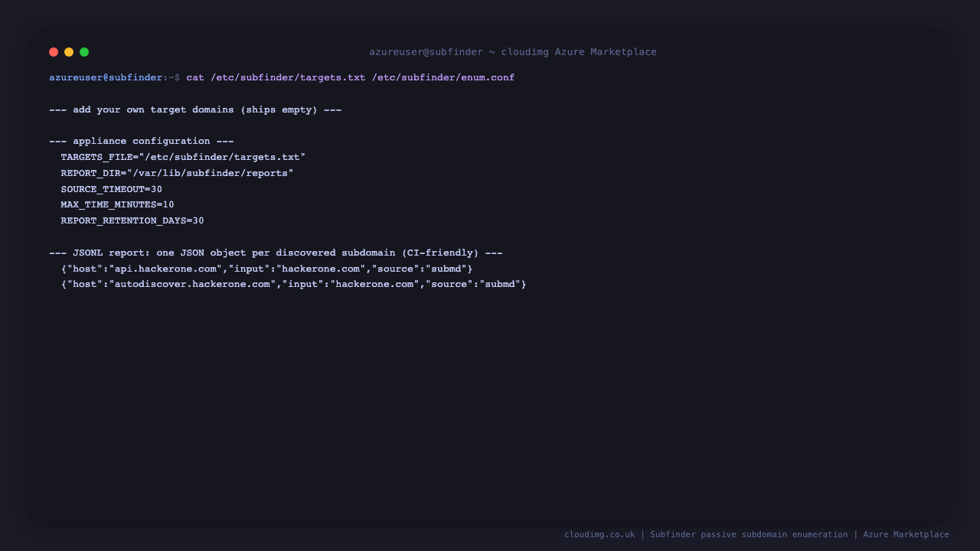Click the 'JSONL report' header line
Screen dimensions: 980x551
pos(276,253)
